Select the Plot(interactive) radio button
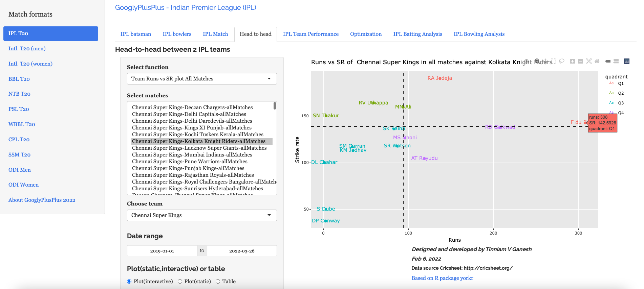 click(x=129, y=282)
